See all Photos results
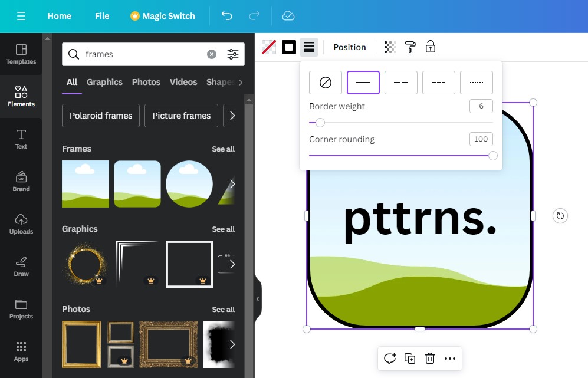This screenshot has width=588, height=378. (223, 310)
